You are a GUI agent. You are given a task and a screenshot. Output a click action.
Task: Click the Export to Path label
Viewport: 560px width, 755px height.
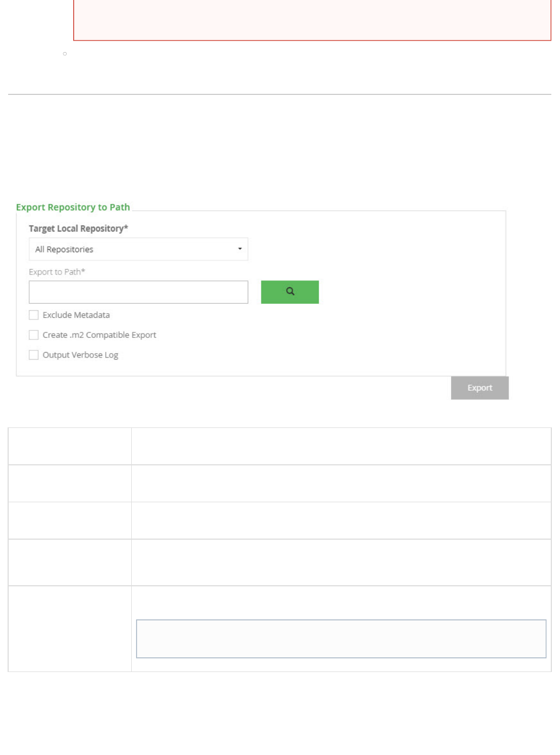point(57,272)
